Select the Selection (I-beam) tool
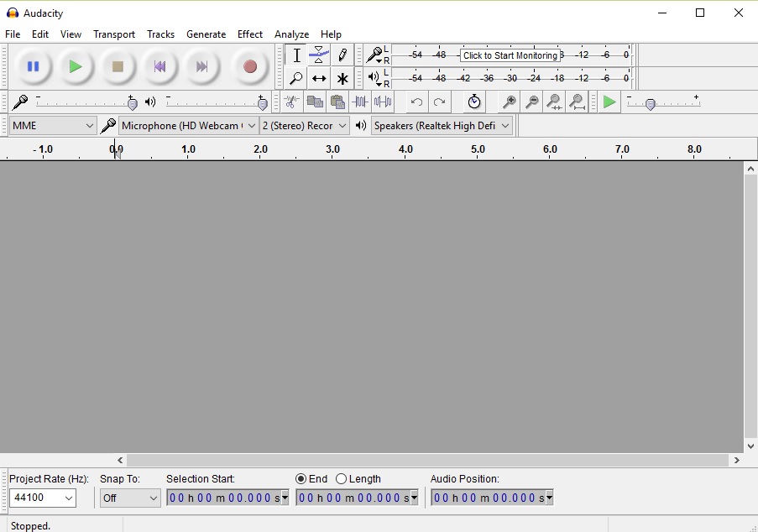758x532 pixels. tap(296, 55)
